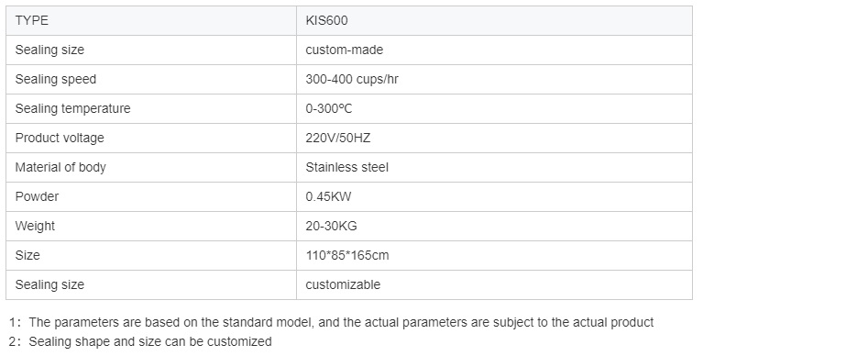Image resolution: width=868 pixels, height=356 pixels.
Task: Select the 300-400 cups/hr value
Action: coord(352,79)
